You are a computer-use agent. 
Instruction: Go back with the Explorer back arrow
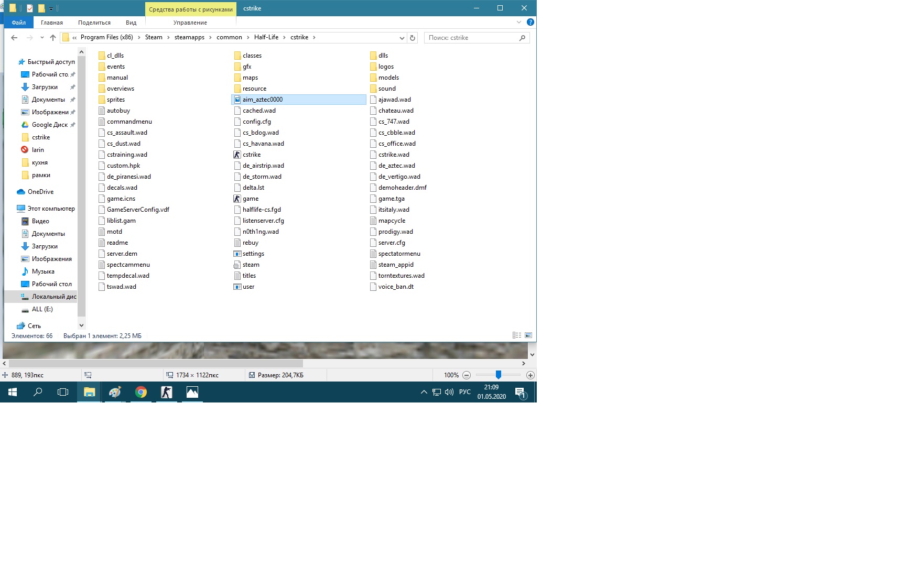[14, 38]
